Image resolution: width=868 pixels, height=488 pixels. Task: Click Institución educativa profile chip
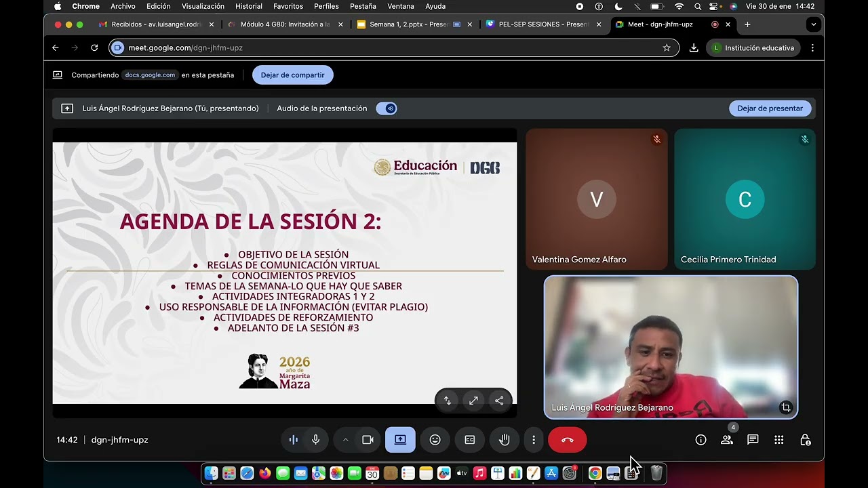[753, 48]
